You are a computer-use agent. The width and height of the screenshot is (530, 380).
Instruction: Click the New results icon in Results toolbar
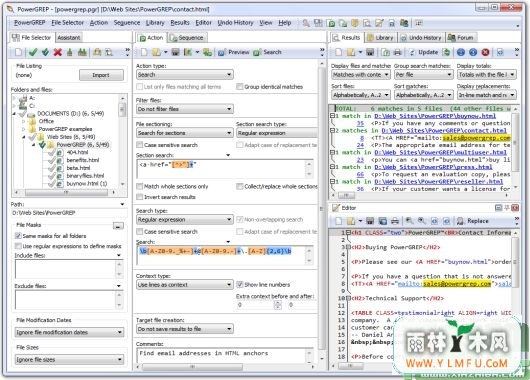click(338, 52)
